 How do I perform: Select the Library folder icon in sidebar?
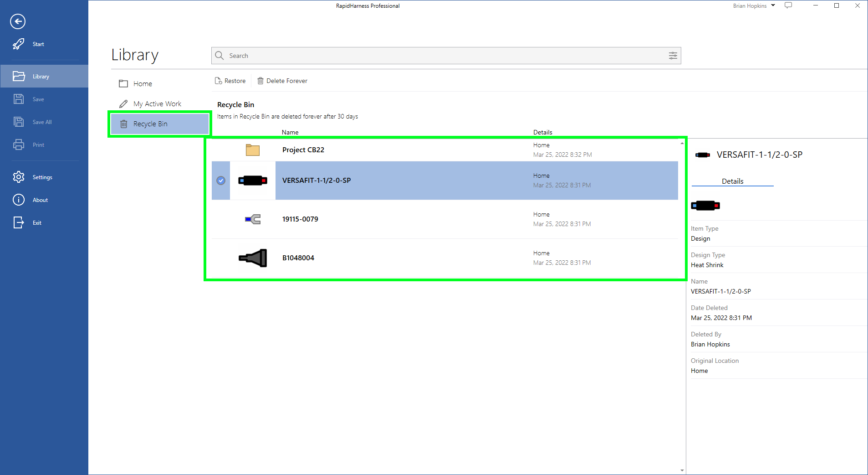(x=19, y=76)
